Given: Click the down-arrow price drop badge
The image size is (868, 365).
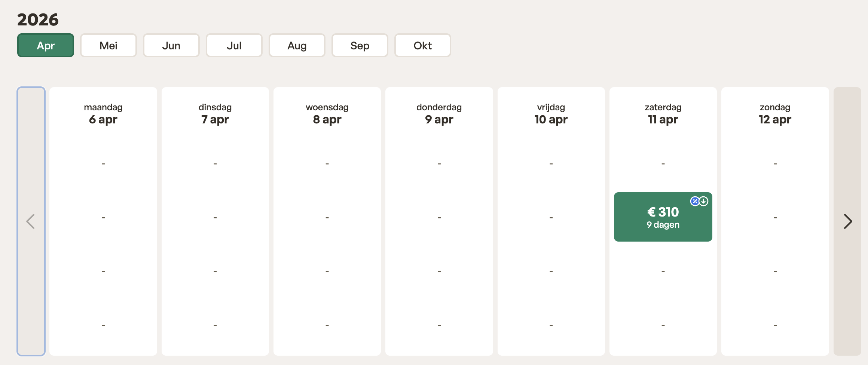Looking at the screenshot, I should coord(704,201).
